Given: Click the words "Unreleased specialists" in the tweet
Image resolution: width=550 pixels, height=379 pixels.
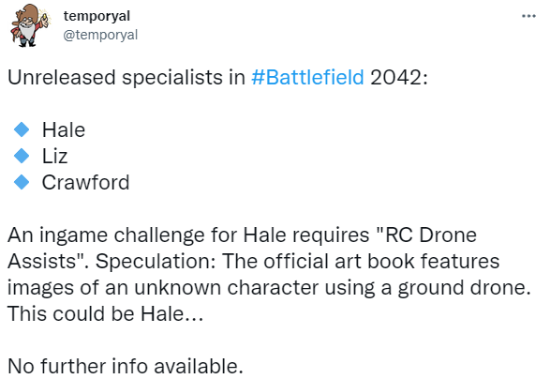Looking at the screenshot, I should (115, 78).
